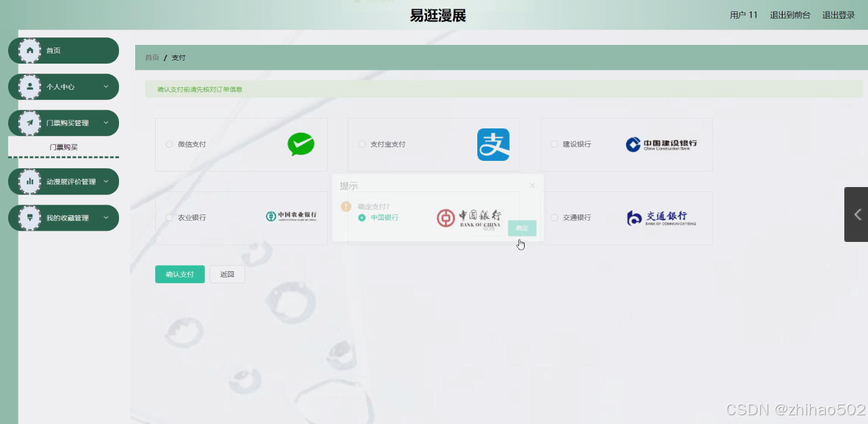Click the Bank of Communications logo
868x424 pixels.
(x=661, y=218)
